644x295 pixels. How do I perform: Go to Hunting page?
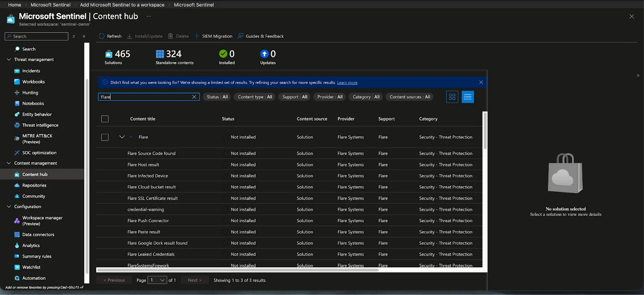coord(30,92)
